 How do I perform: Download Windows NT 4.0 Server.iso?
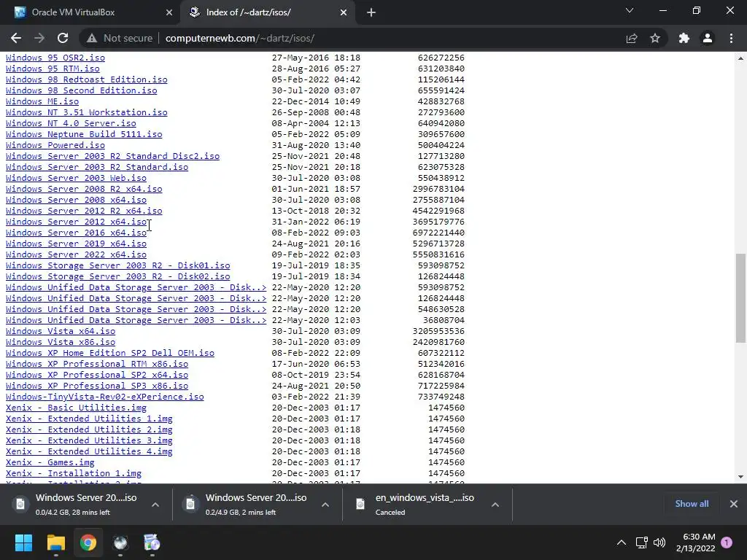click(71, 123)
